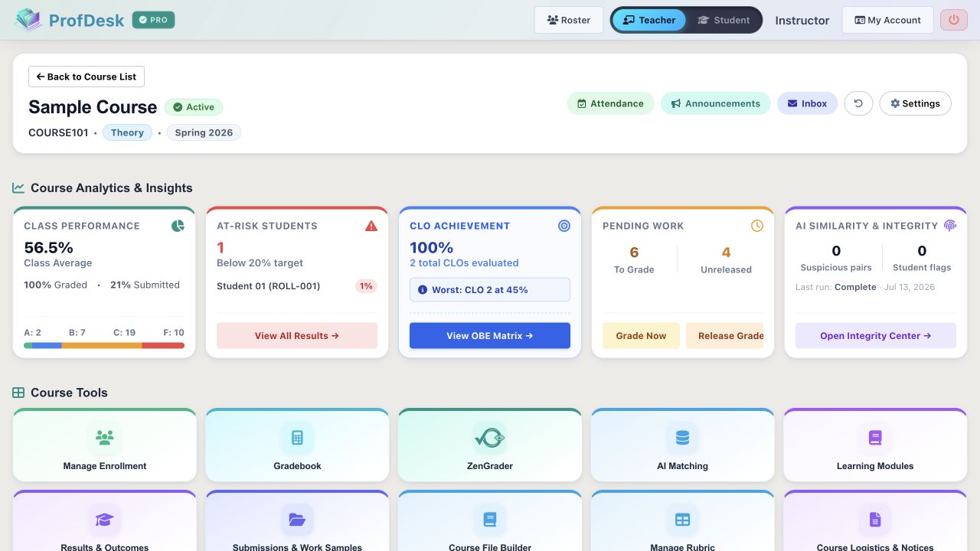Open Results & Outcomes graduation cap icon
The height and width of the screenshot is (551, 980).
pos(105,520)
